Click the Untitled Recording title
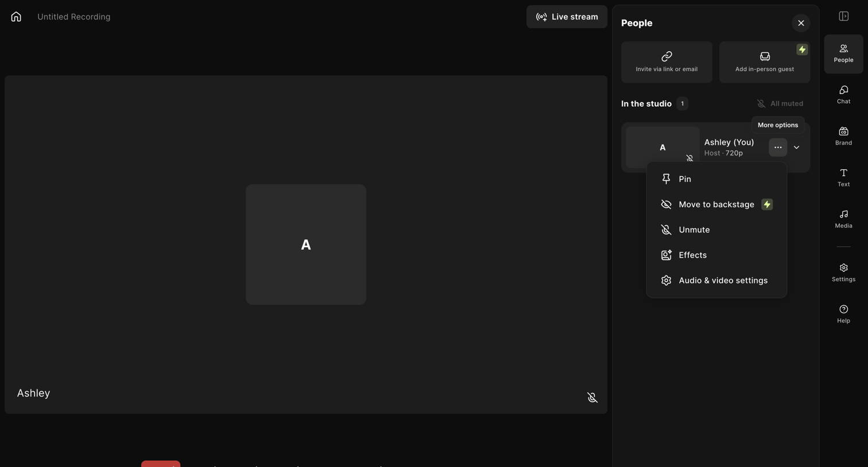 [x=74, y=17]
